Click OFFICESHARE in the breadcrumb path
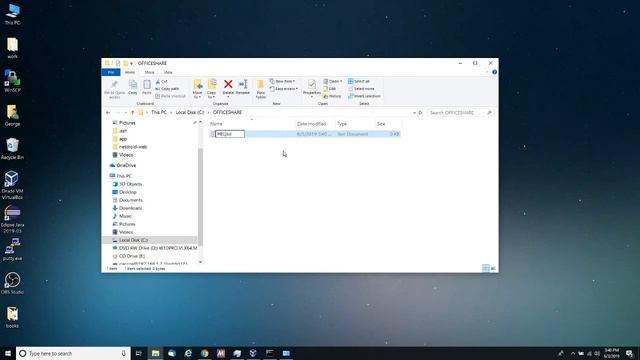Image resolution: width=640 pixels, height=360 pixels. point(227,112)
